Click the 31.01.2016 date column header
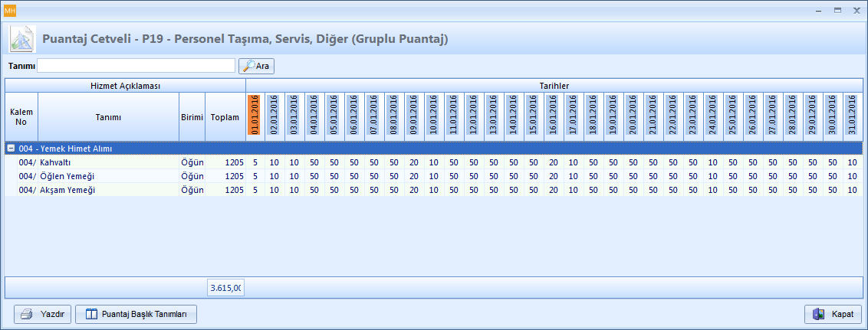Viewport: 868px width, 330px height. [853, 116]
